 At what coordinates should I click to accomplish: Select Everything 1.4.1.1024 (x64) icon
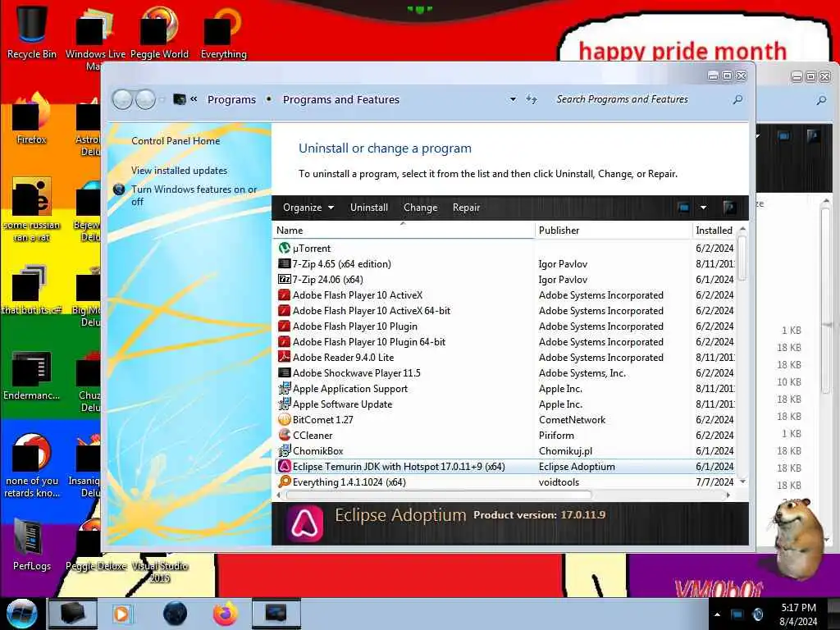click(284, 482)
